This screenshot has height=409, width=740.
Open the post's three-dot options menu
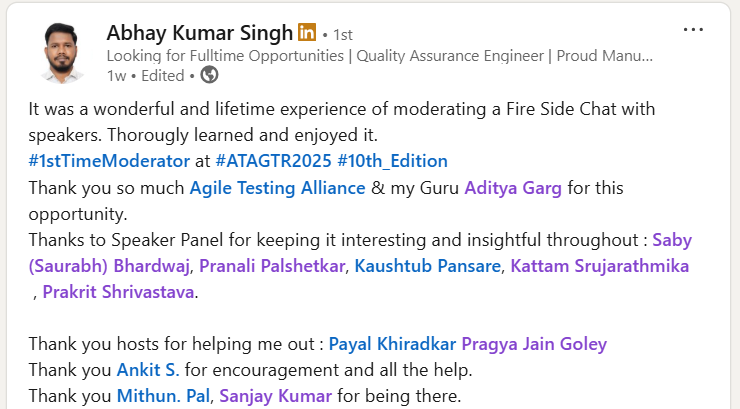tap(692, 30)
